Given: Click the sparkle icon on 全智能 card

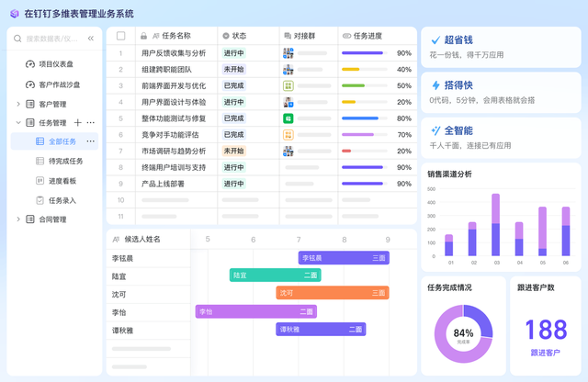Looking at the screenshot, I should [435, 130].
